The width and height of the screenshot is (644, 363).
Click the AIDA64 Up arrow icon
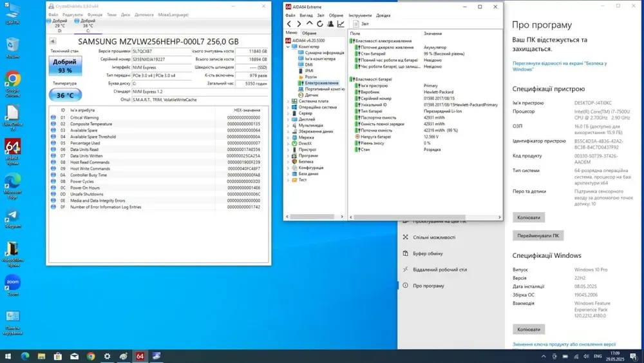(309, 24)
